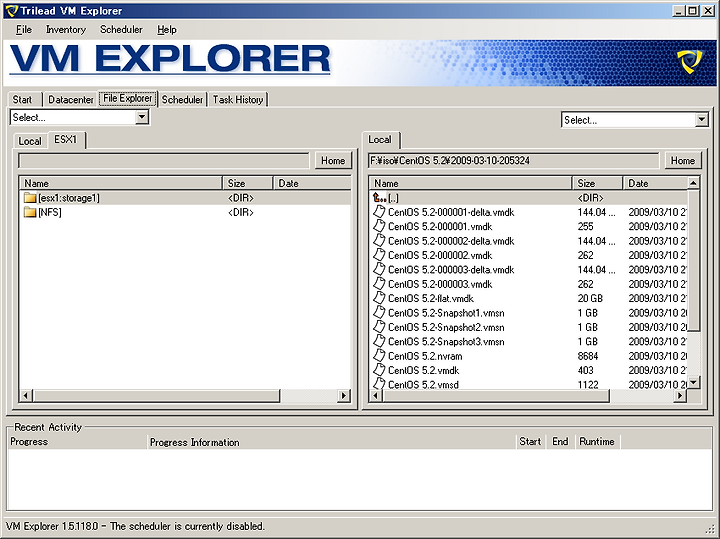Sort left pane by Size column
This screenshot has height=539, width=720.
[x=248, y=183]
